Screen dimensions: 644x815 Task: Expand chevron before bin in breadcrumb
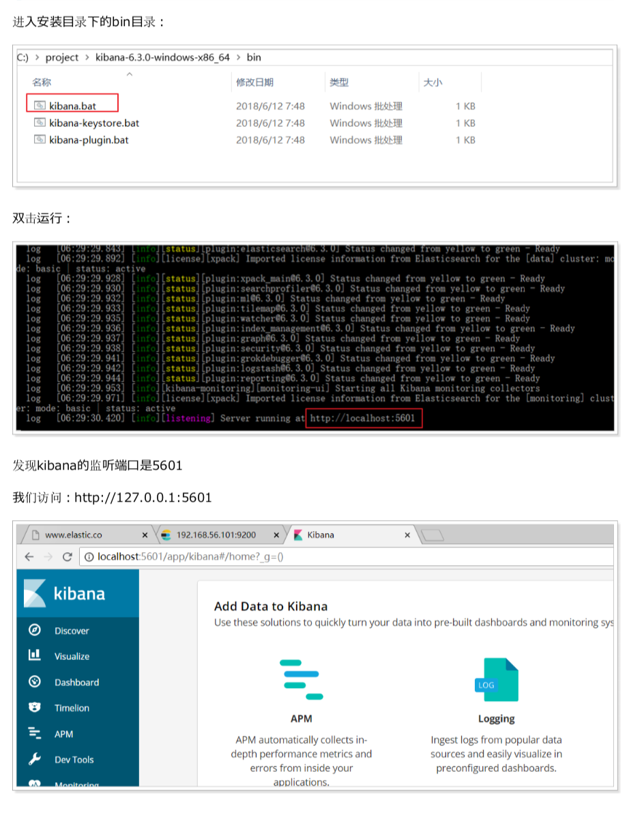coord(238,57)
